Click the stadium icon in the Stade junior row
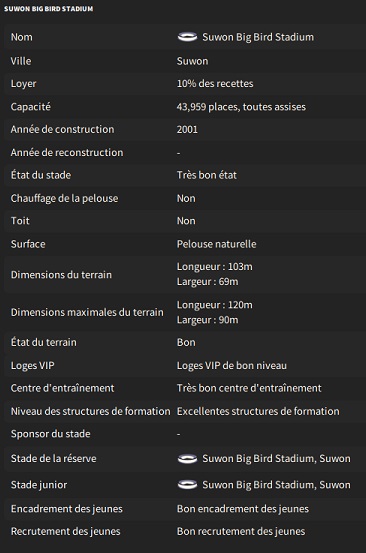This screenshot has height=553, width=366. pyautogui.click(x=187, y=485)
